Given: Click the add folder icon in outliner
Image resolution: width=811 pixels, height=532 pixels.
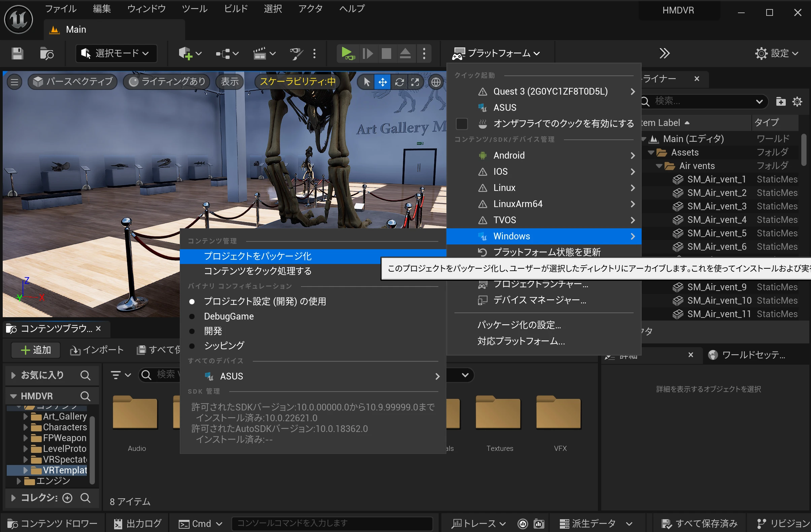Looking at the screenshot, I should click(x=780, y=102).
